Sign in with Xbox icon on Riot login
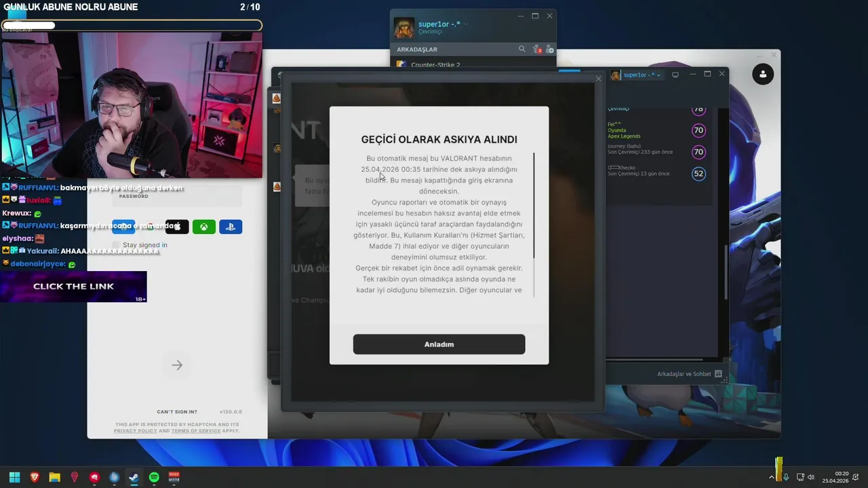Screen dimensions: 868x488 tap(203, 226)
